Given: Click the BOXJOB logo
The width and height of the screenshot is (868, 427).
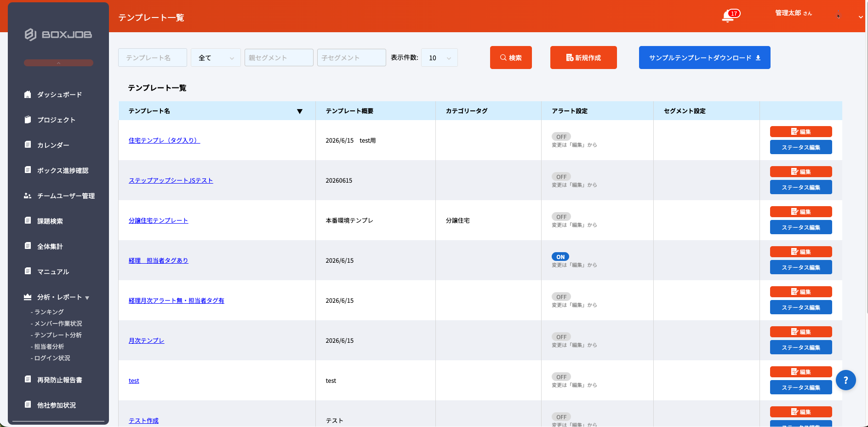Looking at the screenshot, I should point(58,35).
